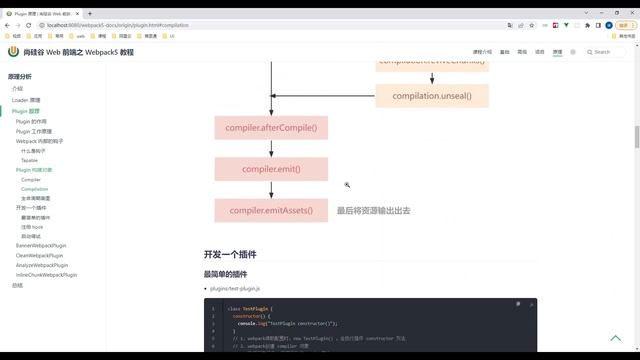Screen dimensions: 640x360
Task: Open the tab search chevron dropdown
Action: [586, 13]
